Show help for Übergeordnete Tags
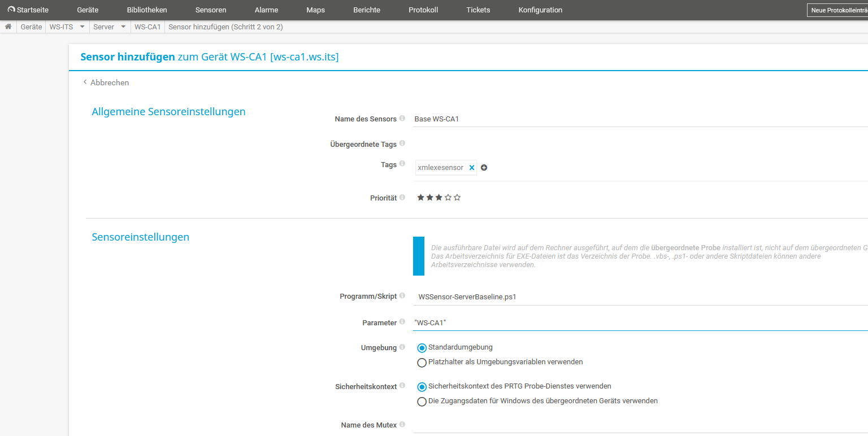Viewport: 868px width, 436px height. tap(402, 144)
